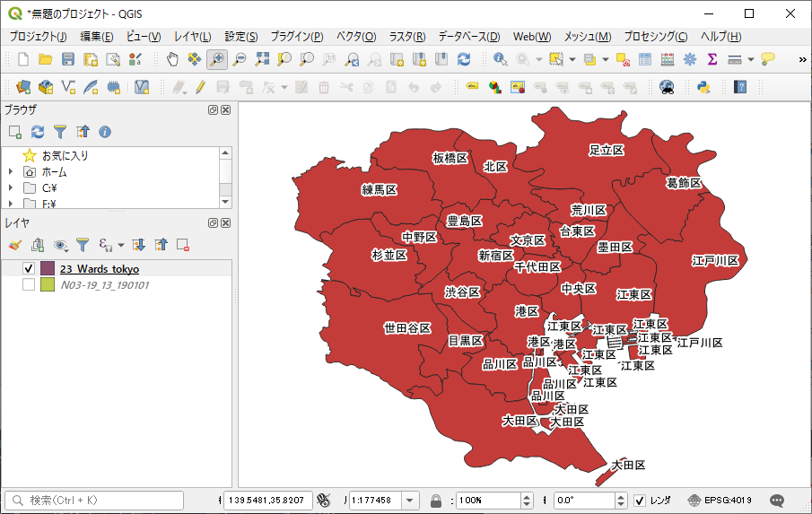Toggle the render checkbox in status bar
Image resolution: width=812 pixels, height=514 pixels.
coord(640,500)
